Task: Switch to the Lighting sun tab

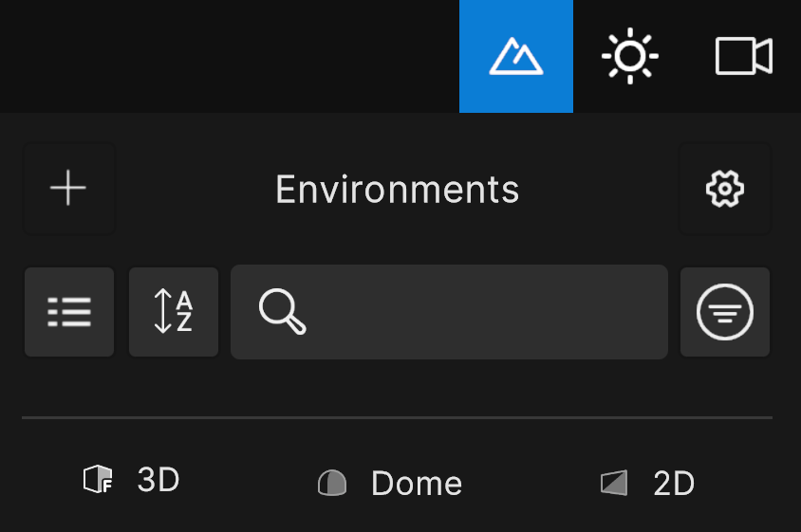Action: pyautogui.click(x=630, y=56)
